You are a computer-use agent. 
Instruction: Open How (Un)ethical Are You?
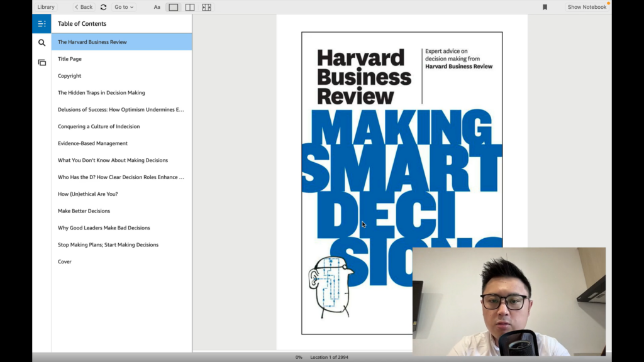click(121, 194)
